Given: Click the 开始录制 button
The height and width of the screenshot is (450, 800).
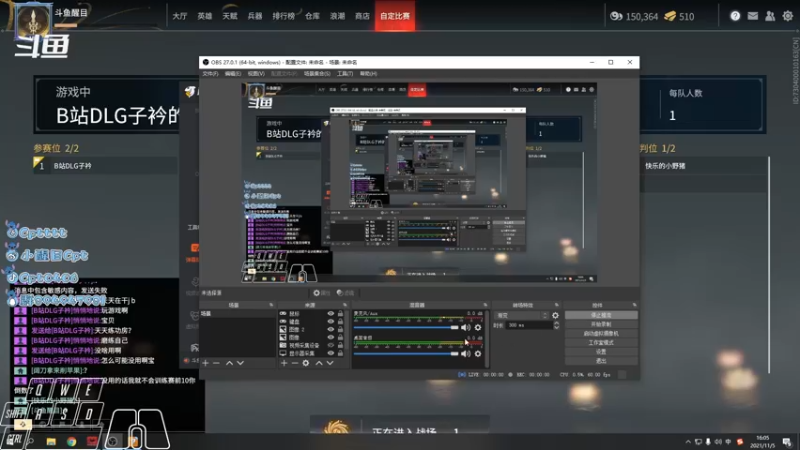Looking at the screenshot, I should 601,324.
